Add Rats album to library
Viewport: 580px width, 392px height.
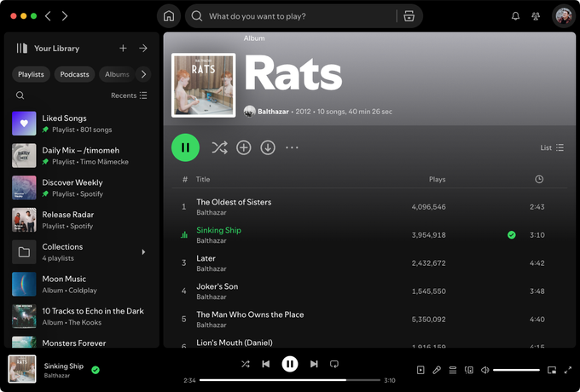(244, 147)
